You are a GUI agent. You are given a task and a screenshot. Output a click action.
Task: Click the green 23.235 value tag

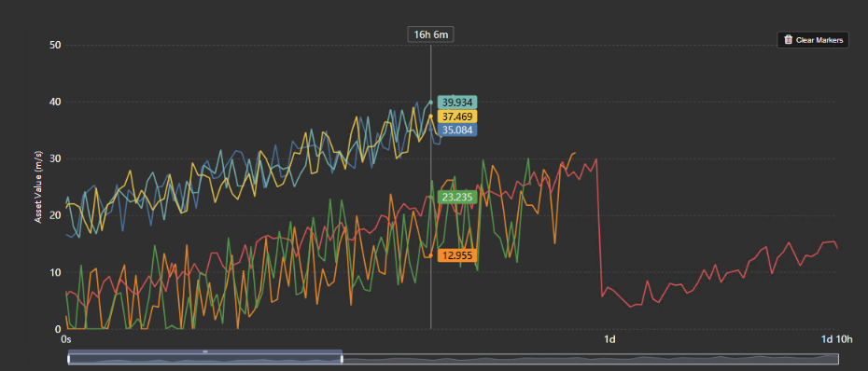(x=456, y=197)
